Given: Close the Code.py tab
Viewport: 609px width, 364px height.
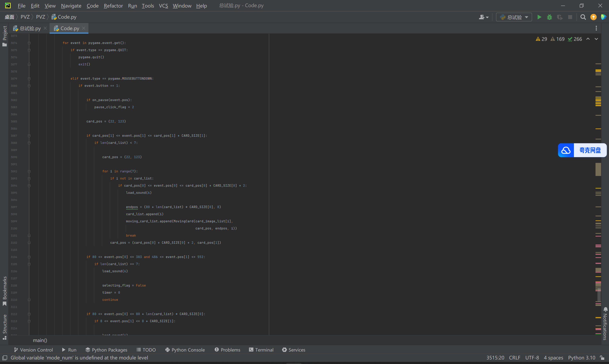Looking at the screenshot, I should [84, 28].
